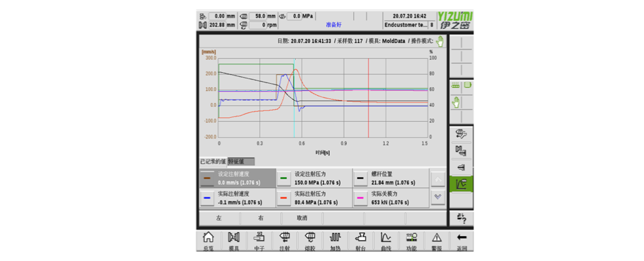Toggle the manual operation hand mode button
Screen dimensions: 644x261
456,102
